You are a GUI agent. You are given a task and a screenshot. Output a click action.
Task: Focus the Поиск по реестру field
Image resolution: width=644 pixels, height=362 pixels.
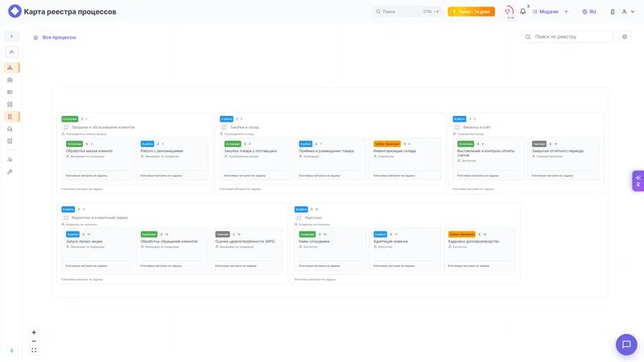click(x=567, y=37)
